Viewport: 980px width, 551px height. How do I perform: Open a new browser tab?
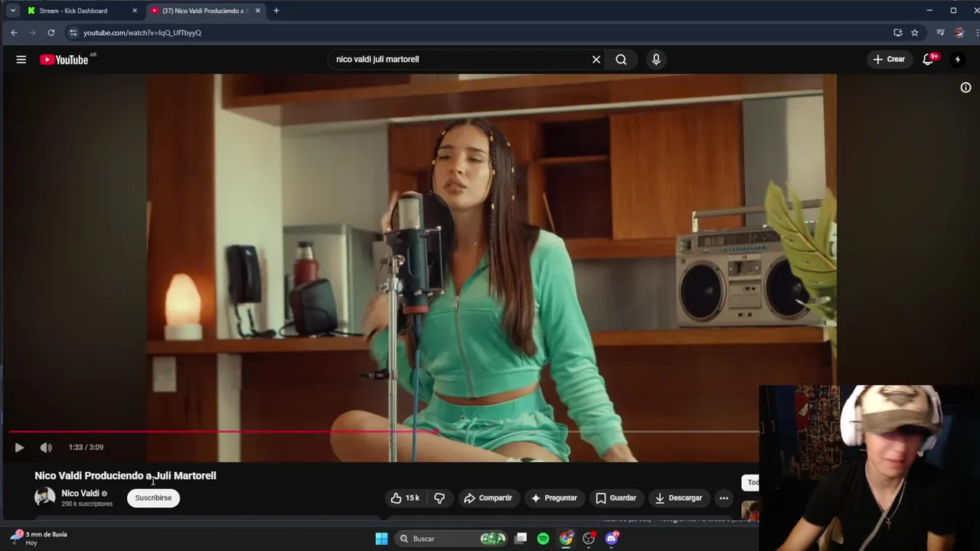276,11
